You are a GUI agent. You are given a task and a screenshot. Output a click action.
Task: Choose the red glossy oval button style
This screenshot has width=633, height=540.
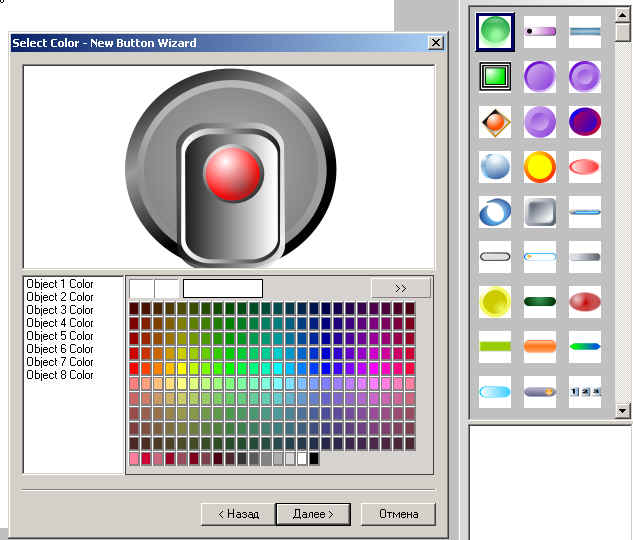pyautogui.click(x=585, y=166)
